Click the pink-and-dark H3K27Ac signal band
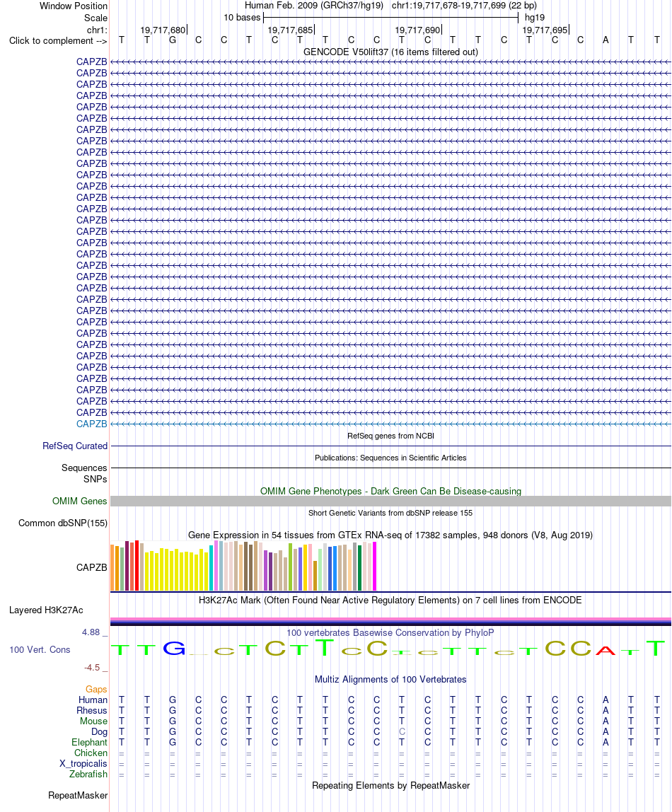 [x=390, y=622]
